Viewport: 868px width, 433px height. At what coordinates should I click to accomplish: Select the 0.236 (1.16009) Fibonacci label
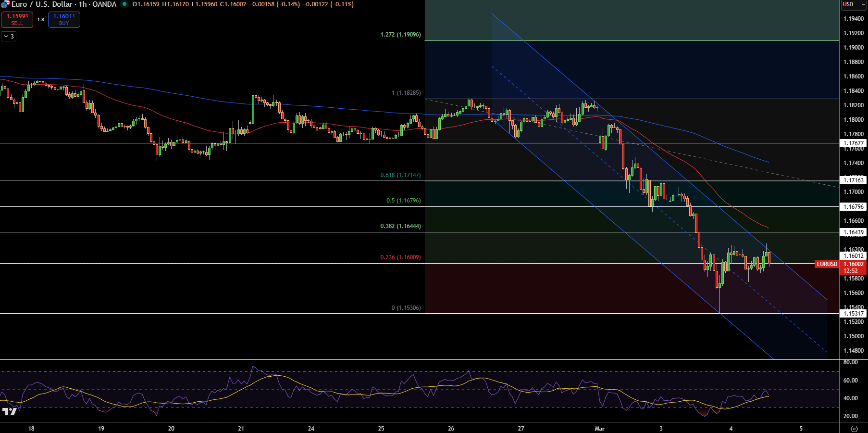pyautogui.click(x=400, y=257)
